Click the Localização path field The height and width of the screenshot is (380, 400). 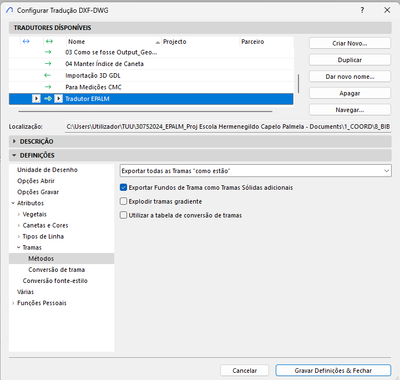[228, 127]
